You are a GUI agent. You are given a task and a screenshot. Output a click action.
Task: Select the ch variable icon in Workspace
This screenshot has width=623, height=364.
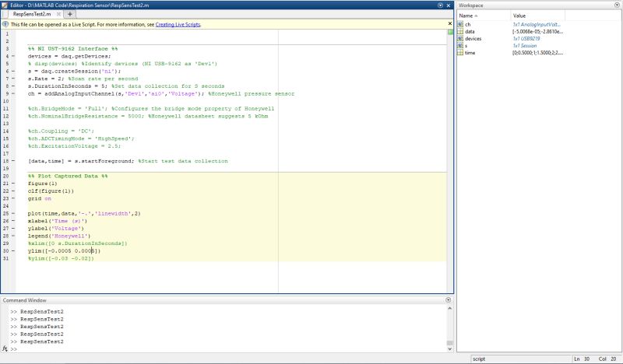click(x=460, y=24)
